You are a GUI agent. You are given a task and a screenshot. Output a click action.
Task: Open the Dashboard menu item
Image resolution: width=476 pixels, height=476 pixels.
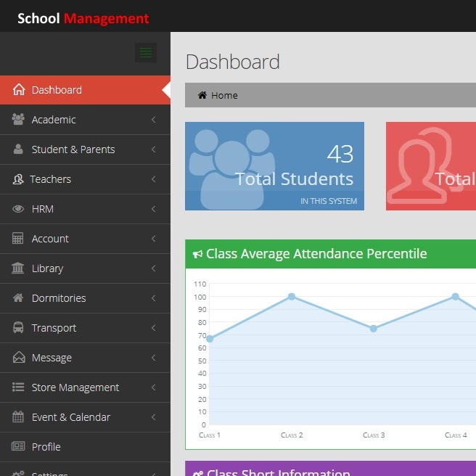click(85, 90)
